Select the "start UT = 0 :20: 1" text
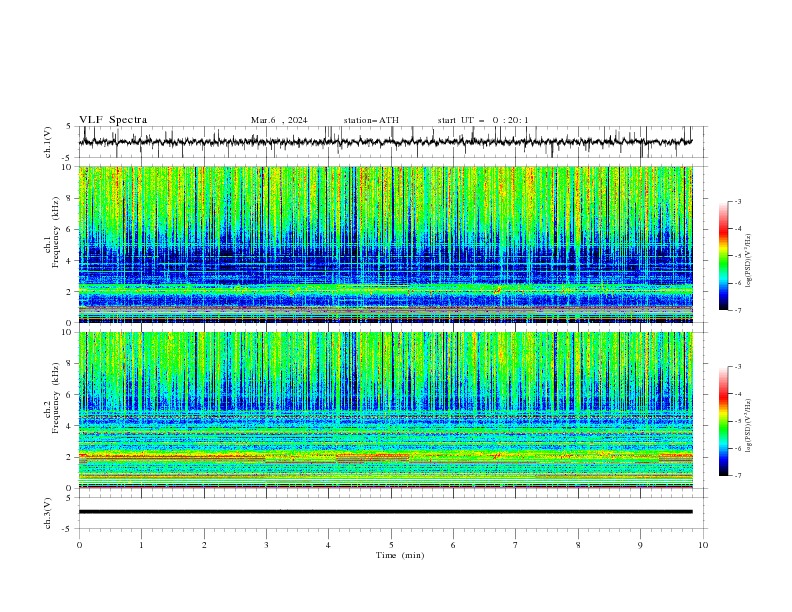Screen dimensions: 792x612 coord(483,120)
